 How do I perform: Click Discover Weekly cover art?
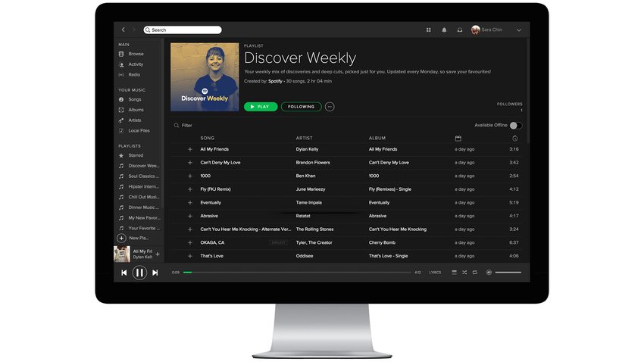[205, 77]
